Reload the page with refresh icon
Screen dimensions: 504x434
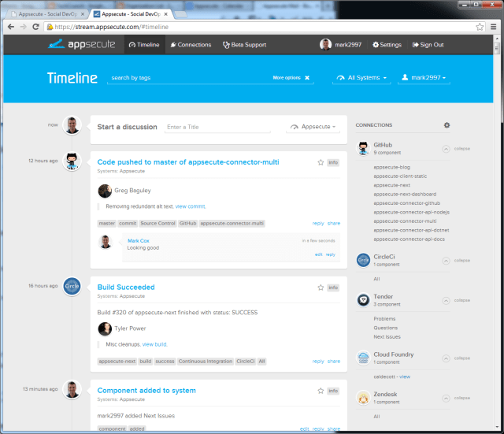[x=35, y=27]
